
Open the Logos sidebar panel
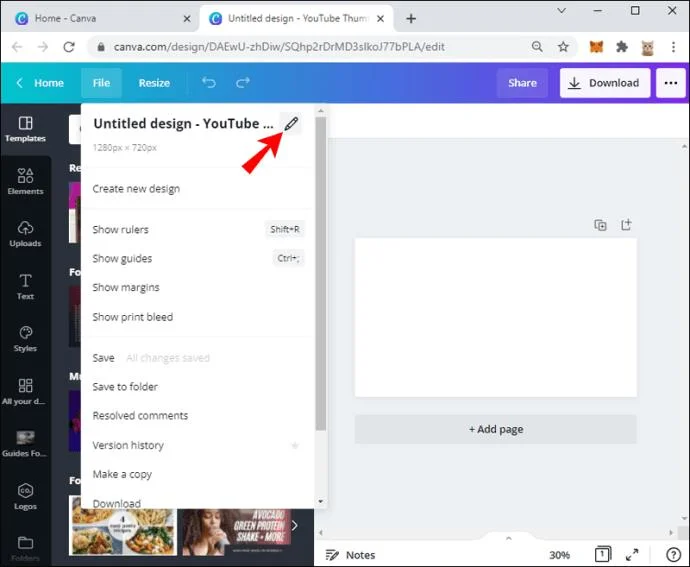tap(25, 497)
